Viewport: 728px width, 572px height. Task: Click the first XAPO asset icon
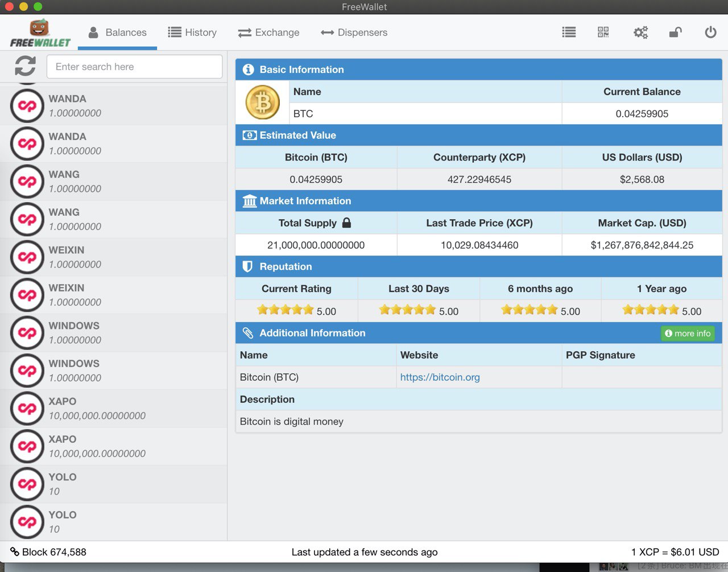point(27,409)
